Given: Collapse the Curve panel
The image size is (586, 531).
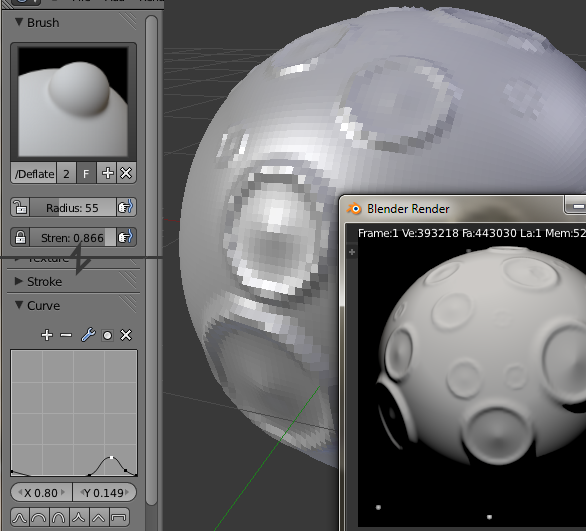Looking at the screenshot, I should (19, 305).
